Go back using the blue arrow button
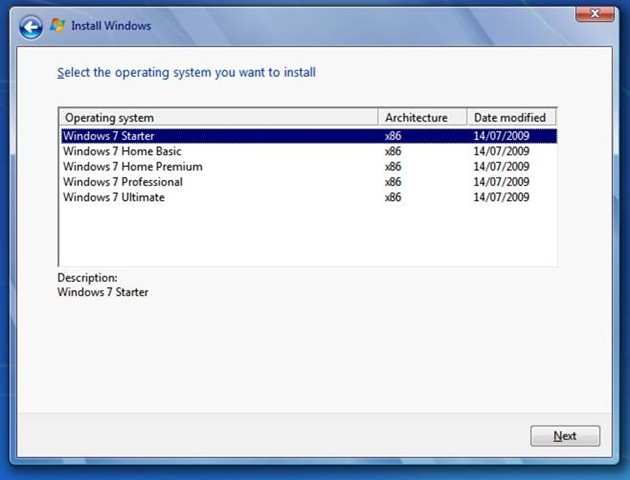Viewport: 630px width, 480px height. [31, 27]
